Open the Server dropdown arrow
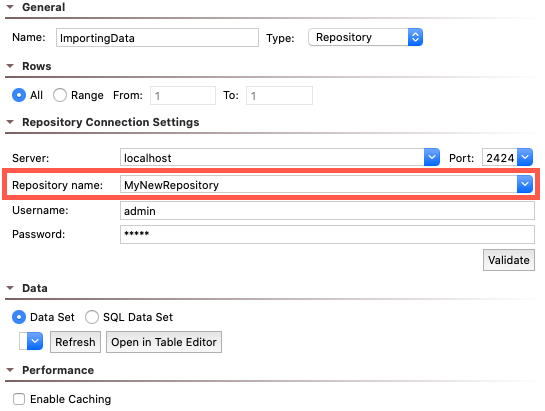This screenshot has height=411, width=545. 432,157
